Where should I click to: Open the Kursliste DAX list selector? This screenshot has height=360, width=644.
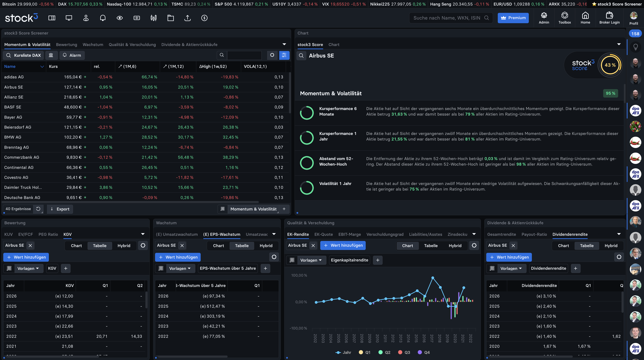tap(23, 55)
